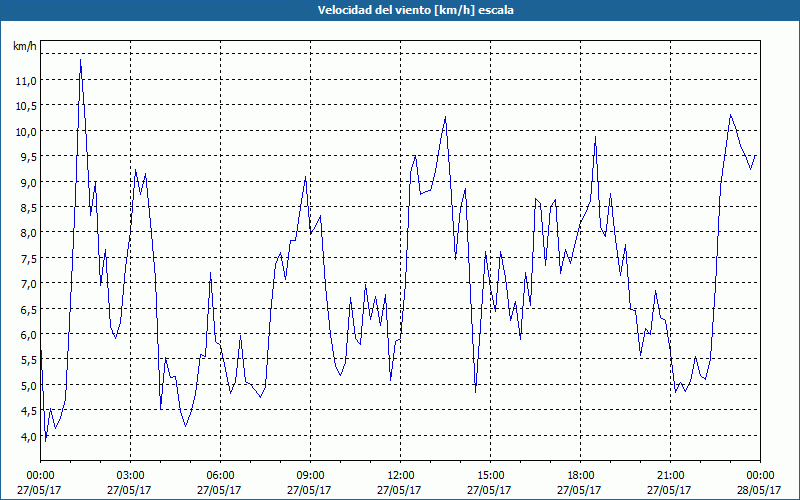The width and height of the screenshot is (800, 500).
Task: Click the "11,0" y-axis value
Action: [27, 81]
